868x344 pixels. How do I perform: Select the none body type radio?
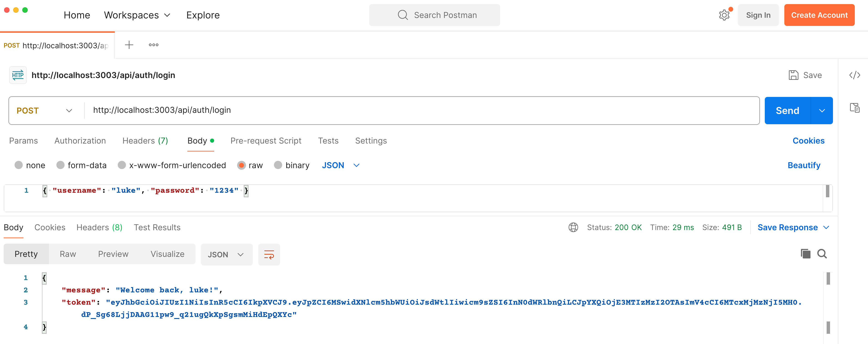[x=19, y=165]
